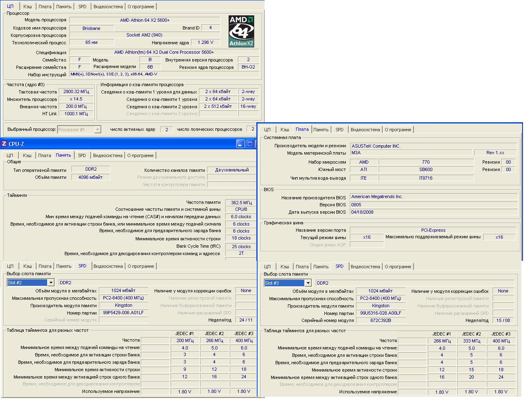Click the serial number field 672C392B

380,320
